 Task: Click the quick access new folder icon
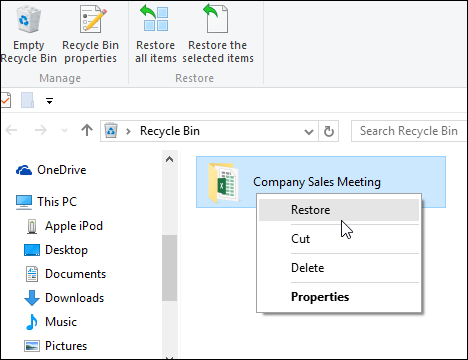(x=27, y=100)
